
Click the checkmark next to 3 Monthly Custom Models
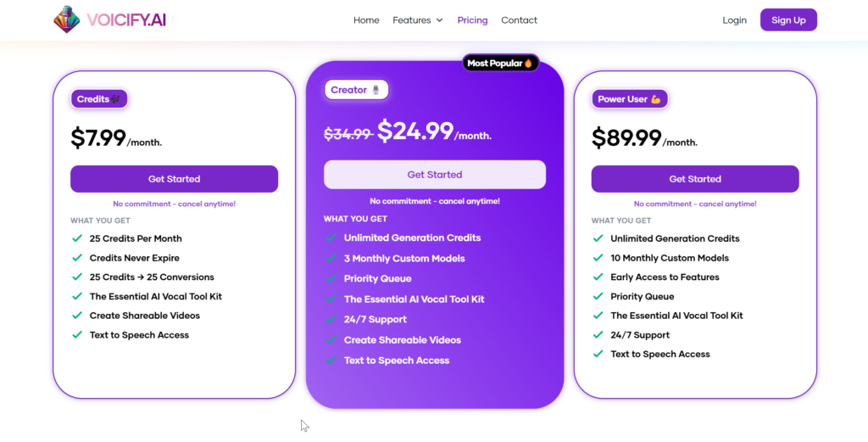331,258
